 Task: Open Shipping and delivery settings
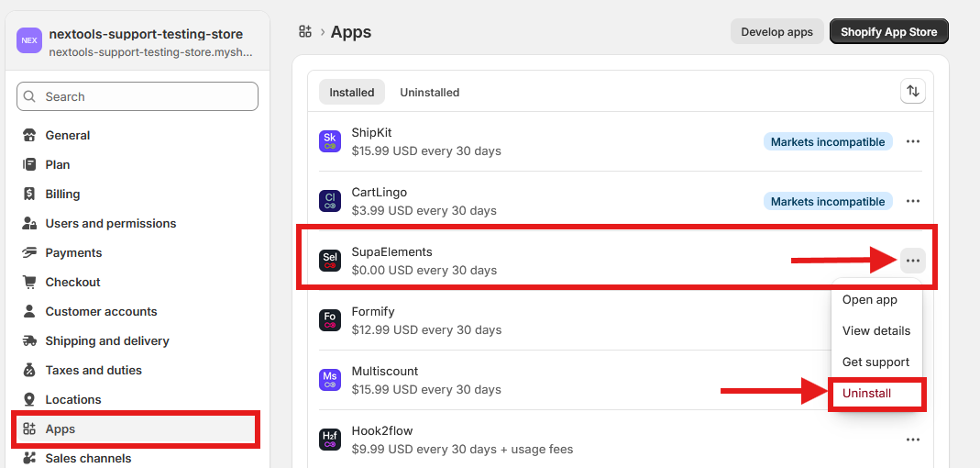pyautogui.click(x=107, y=340)
